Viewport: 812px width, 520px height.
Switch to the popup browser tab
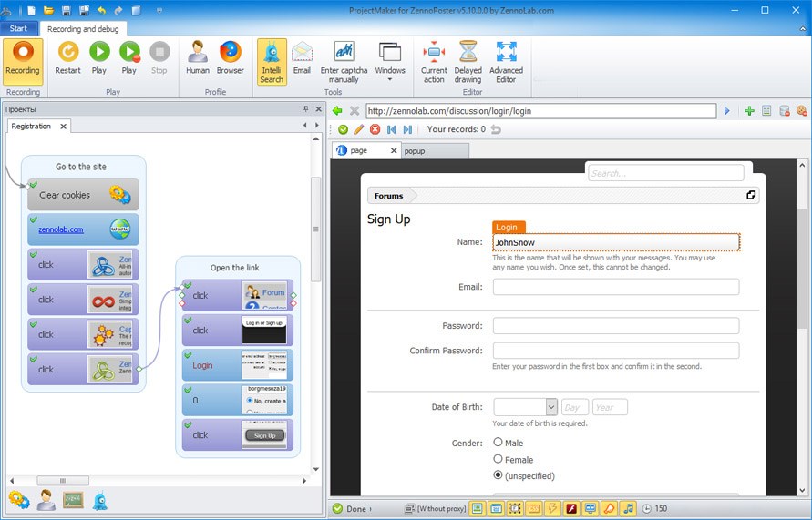click(416, 150)
